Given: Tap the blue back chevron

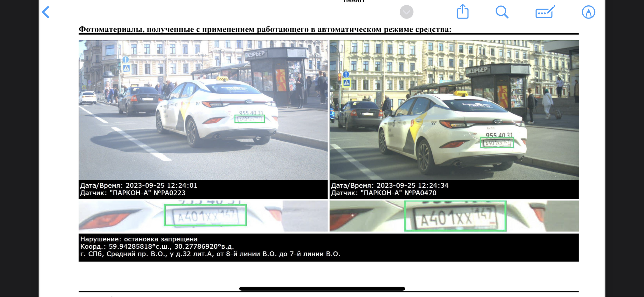Looking at the screenshot, I should pos(46,12).
